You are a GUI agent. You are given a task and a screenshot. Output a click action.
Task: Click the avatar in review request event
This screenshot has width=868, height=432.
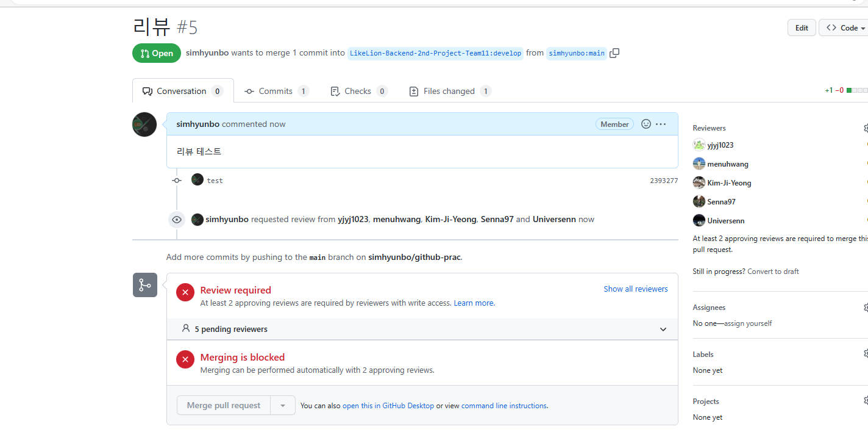(197, 220)
